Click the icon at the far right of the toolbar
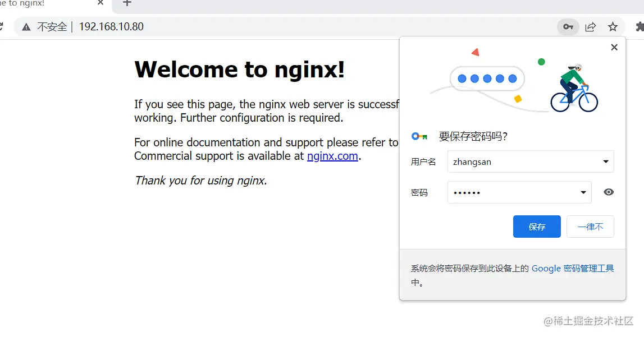 pyautogui.click(x=640, y=26)
